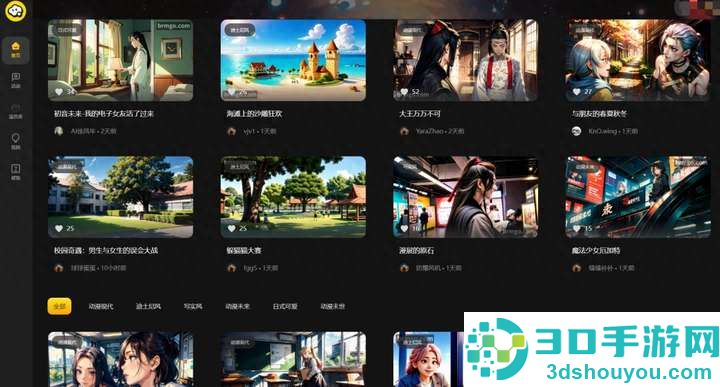Open author avatar next to vjv1
The image size is (720, 387).
click(x=231, y=131)
